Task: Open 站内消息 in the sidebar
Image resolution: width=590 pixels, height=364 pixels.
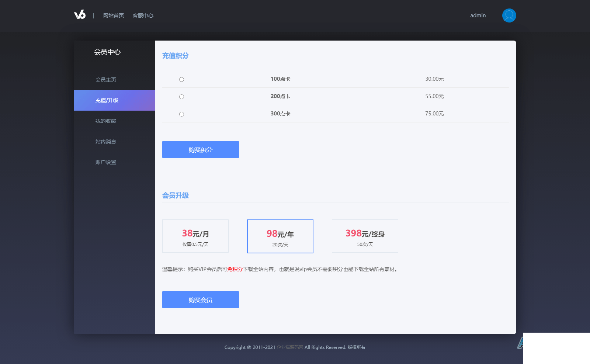Action: pos(106,142)
